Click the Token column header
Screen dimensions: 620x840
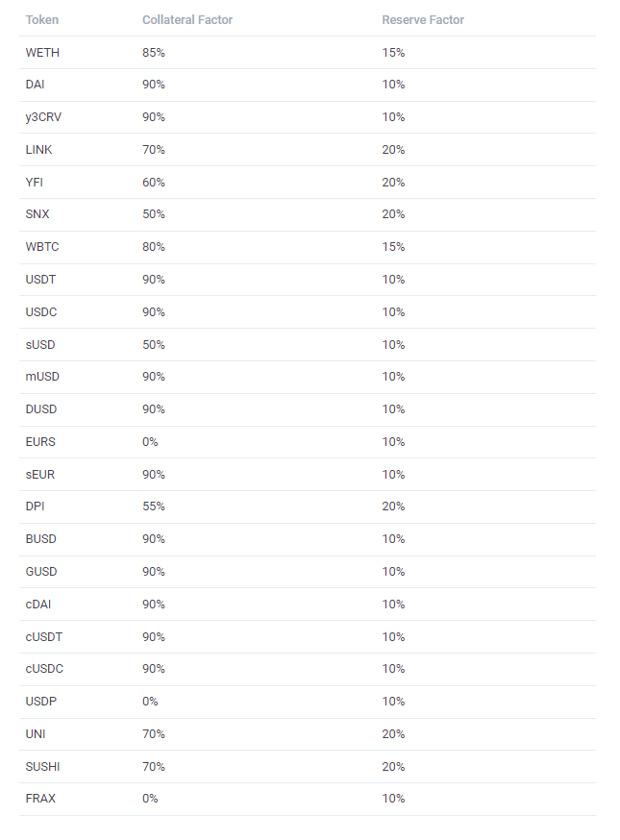(41, 20)
